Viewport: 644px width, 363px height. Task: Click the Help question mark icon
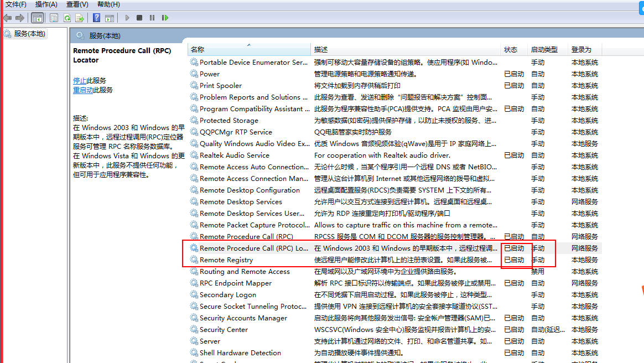pyautogui.click(x=96, y=18)
